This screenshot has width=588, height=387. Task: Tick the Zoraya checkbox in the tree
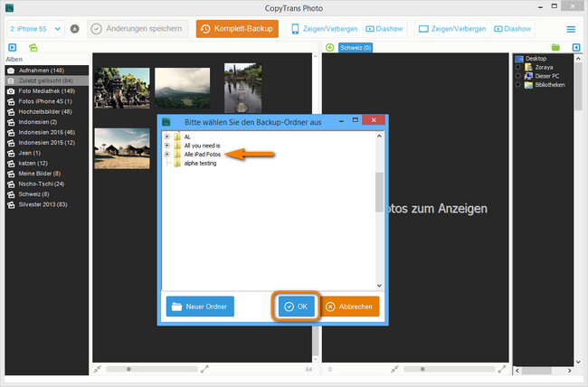click(518, 67)
